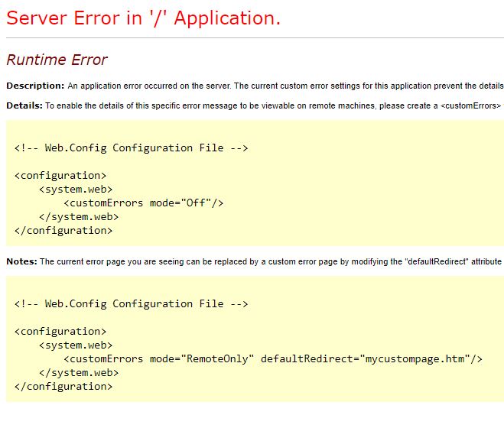Click the defaultRedirect attribute in the code sample
This screenshot has height=428, width=504.
point(306,358)
